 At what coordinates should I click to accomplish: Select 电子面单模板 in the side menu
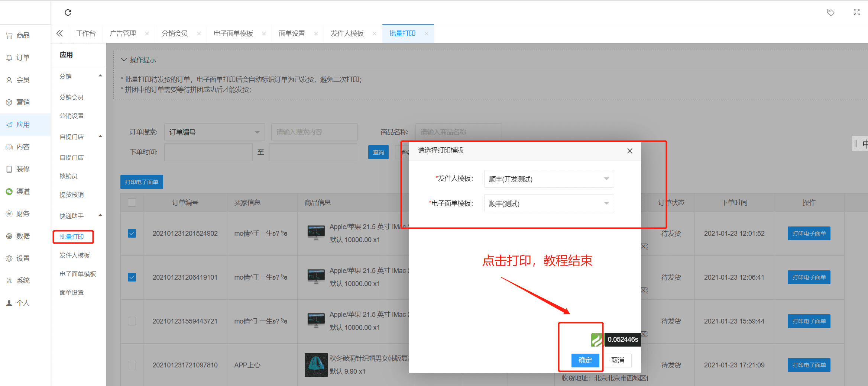pos(78,274)
